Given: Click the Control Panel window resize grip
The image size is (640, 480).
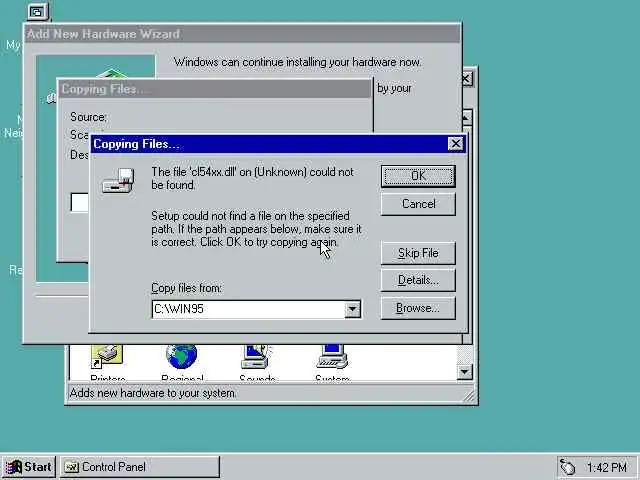Looking at the screenshot, I should (469, 395).
